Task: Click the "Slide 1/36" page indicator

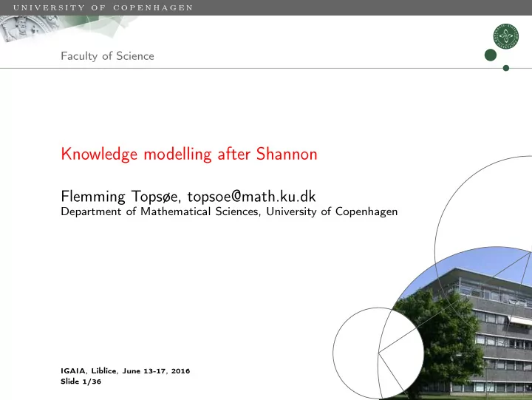Action: 81,382
